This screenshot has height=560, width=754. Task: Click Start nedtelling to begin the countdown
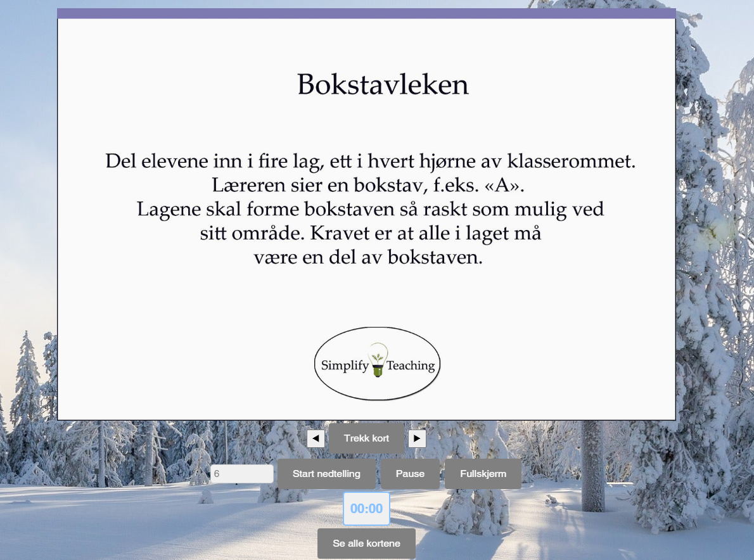(326, 474)
